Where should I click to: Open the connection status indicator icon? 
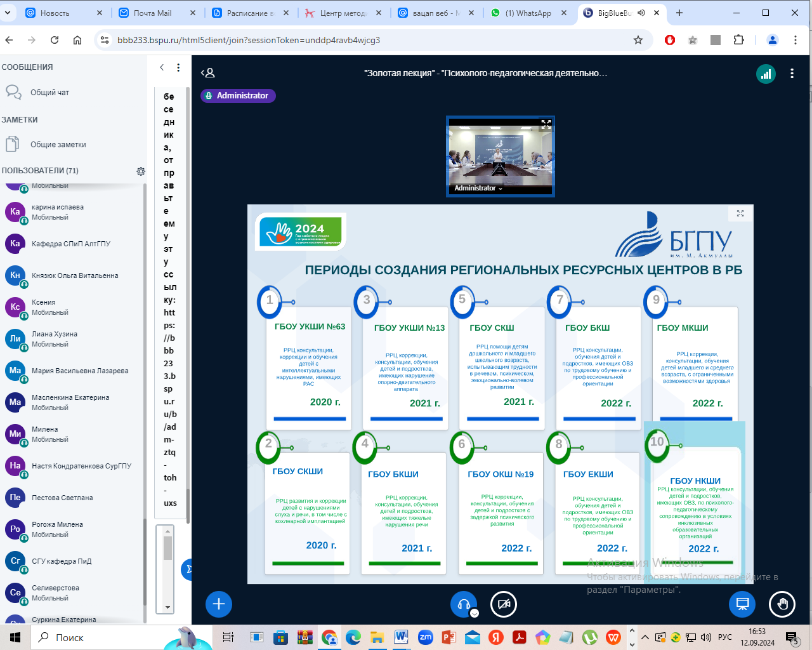(x=766, y=74)
